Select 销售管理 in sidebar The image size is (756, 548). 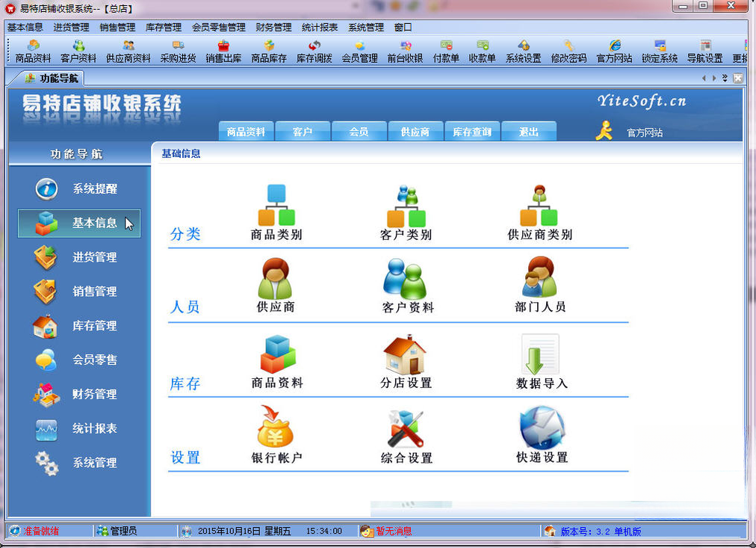pyautogui.click(x=78, y=292)
